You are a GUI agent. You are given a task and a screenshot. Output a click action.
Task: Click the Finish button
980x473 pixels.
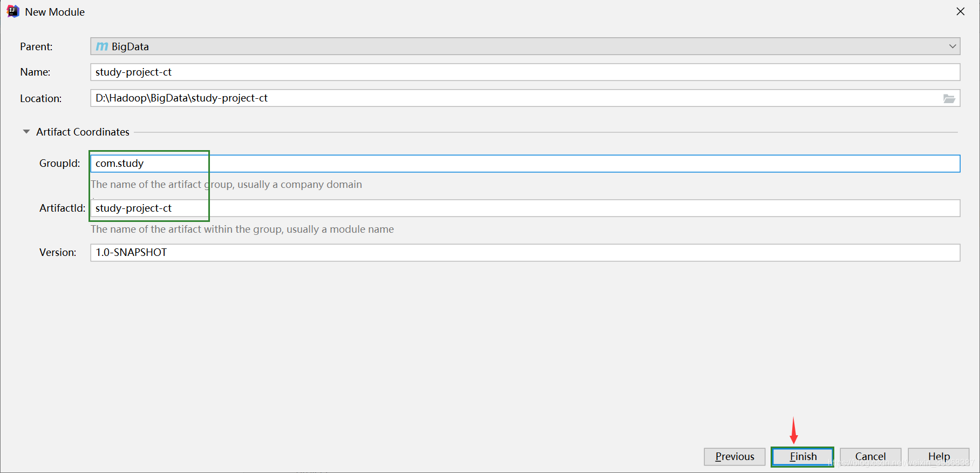[x=802, y=457]
